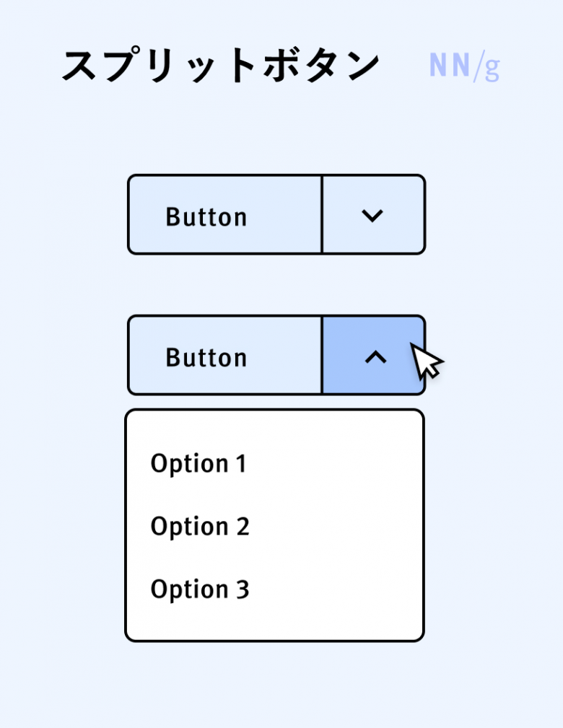The image size is (563, 728).
Task: Click the blank padding above Option 1 inside the menu
Action: click(x=274, y=431)
